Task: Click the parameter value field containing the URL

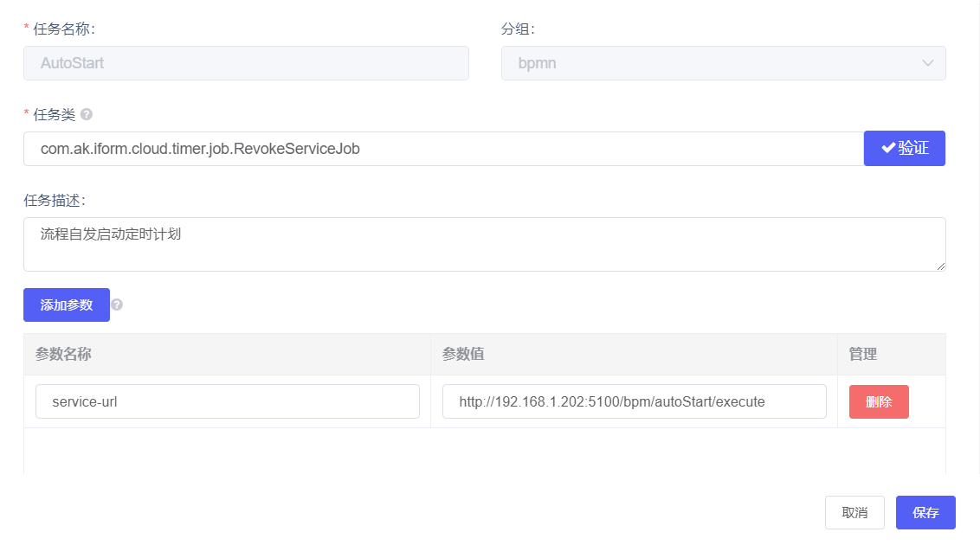Action: [x=634, y=401]
